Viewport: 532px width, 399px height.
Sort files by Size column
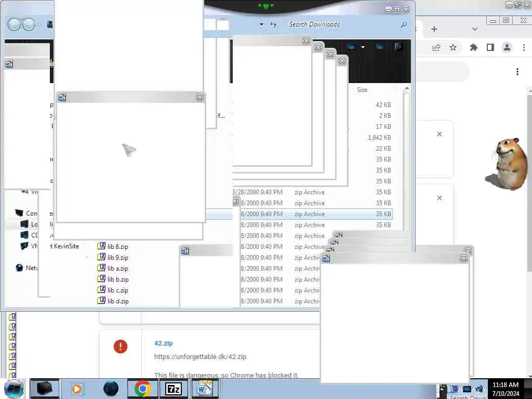362,90
